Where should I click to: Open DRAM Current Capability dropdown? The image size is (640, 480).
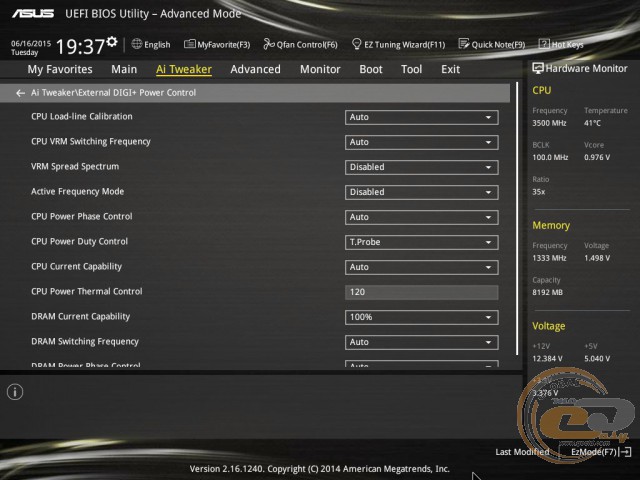(x=421, y=317)
